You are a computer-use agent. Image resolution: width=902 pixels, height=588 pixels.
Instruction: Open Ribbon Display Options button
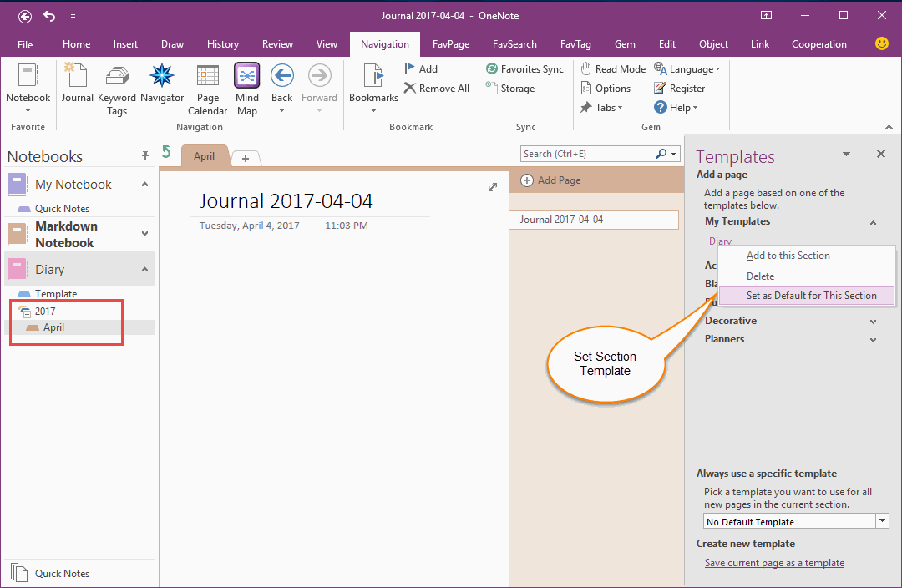[x=766, y=16]
